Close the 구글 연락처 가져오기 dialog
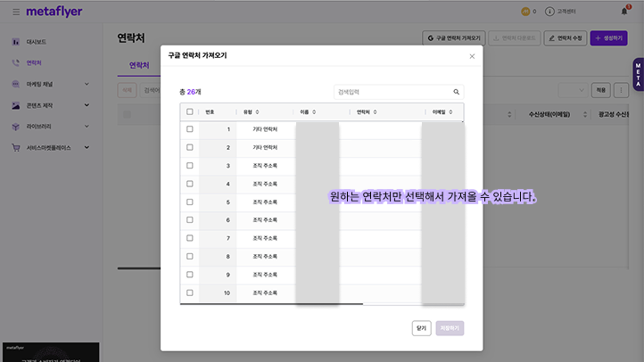Image resolution: width=644 pixels, height=362 pixels. (x=472, y=56)
